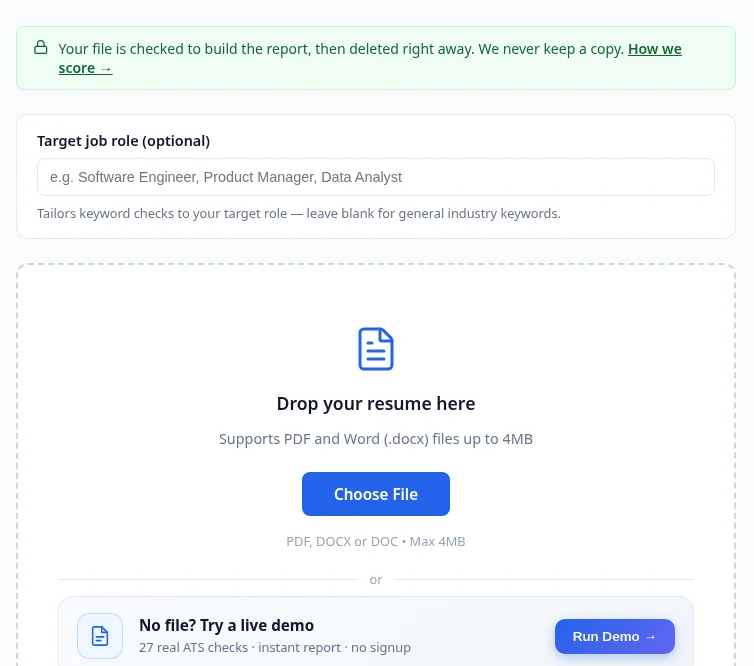The image size is (754, 666).
Task: Click the blue document icon above 'Drop your resume here'
Action: point(376,349)
